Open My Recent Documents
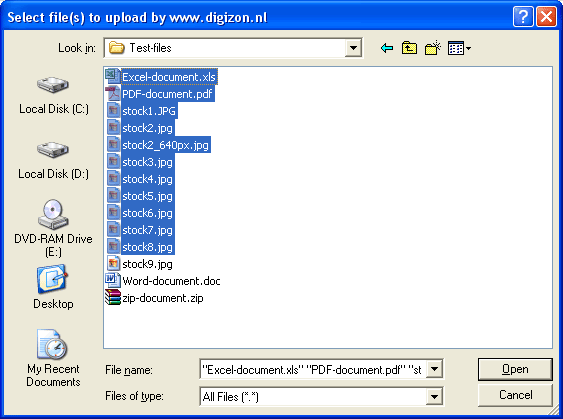 [53, 358]
